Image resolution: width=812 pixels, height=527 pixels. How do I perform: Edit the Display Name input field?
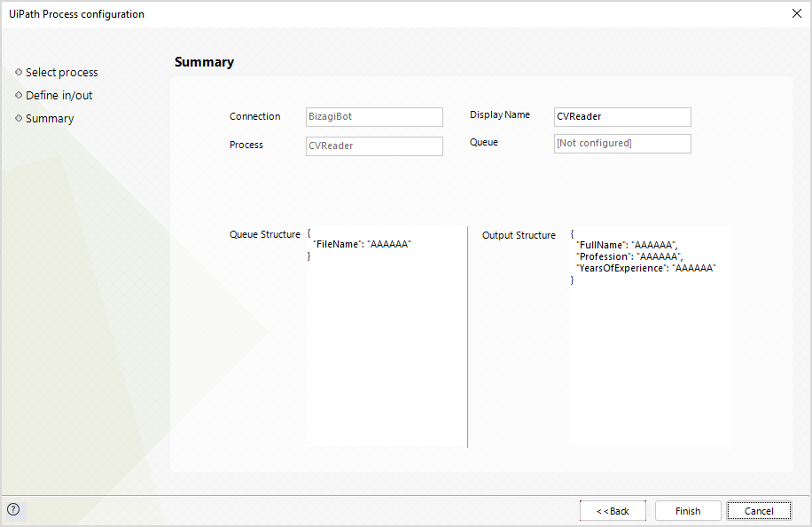(622, 116)
